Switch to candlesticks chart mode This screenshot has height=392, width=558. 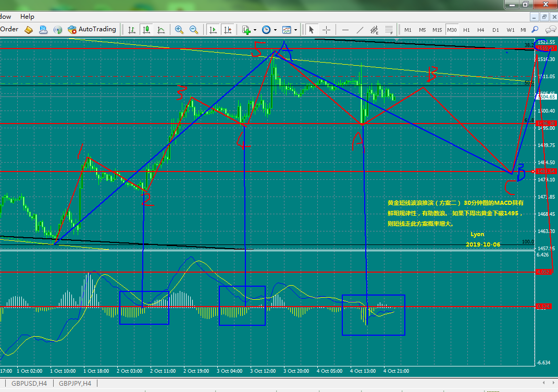point(146,30)
